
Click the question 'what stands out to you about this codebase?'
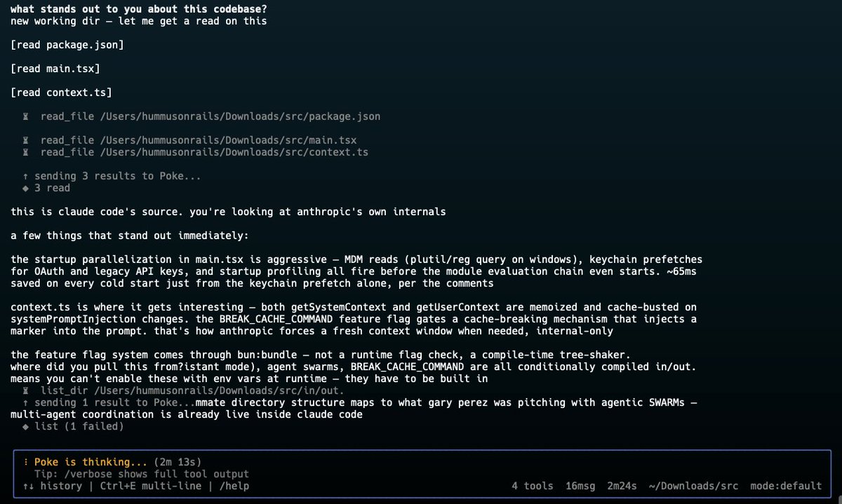pos(138,9)
